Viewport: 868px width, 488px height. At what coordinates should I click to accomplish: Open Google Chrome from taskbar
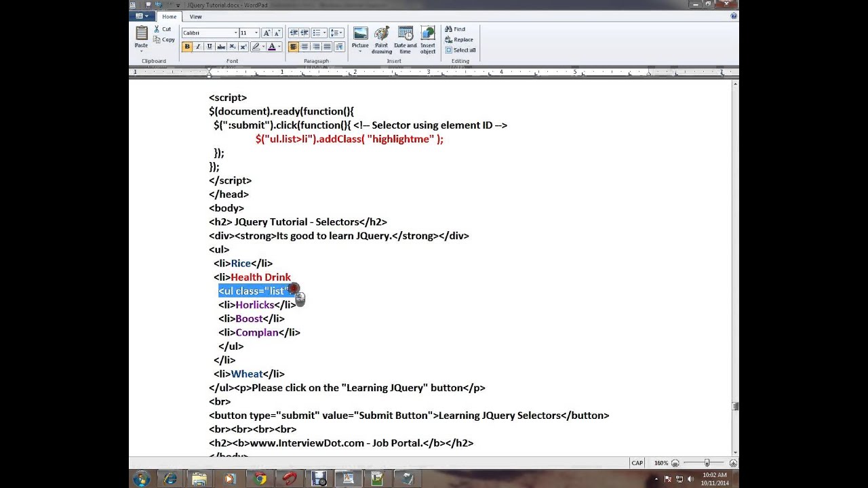[x=260, y=479]
